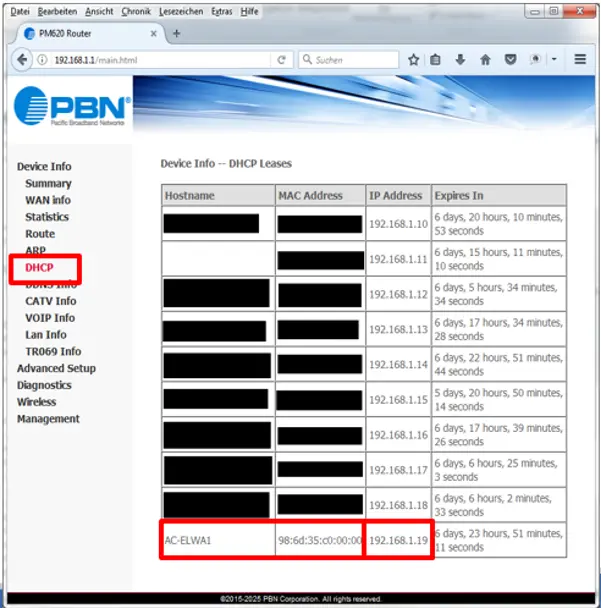Open the Route page
The image size is (601, 608).
click(x=40, y=234)
